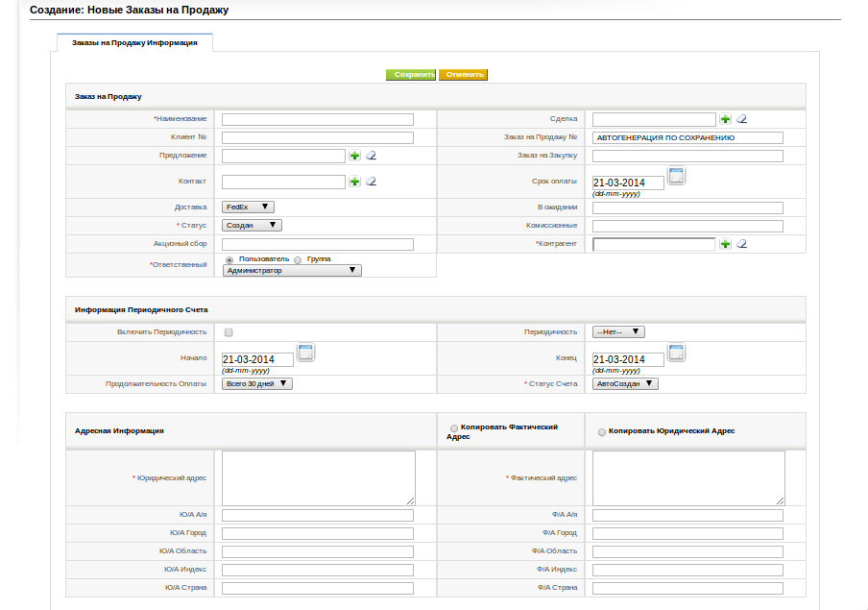Select Заказы на Продажу Информация tab
868x610 pixels.
pyautogui.click(x=134, y=42)
